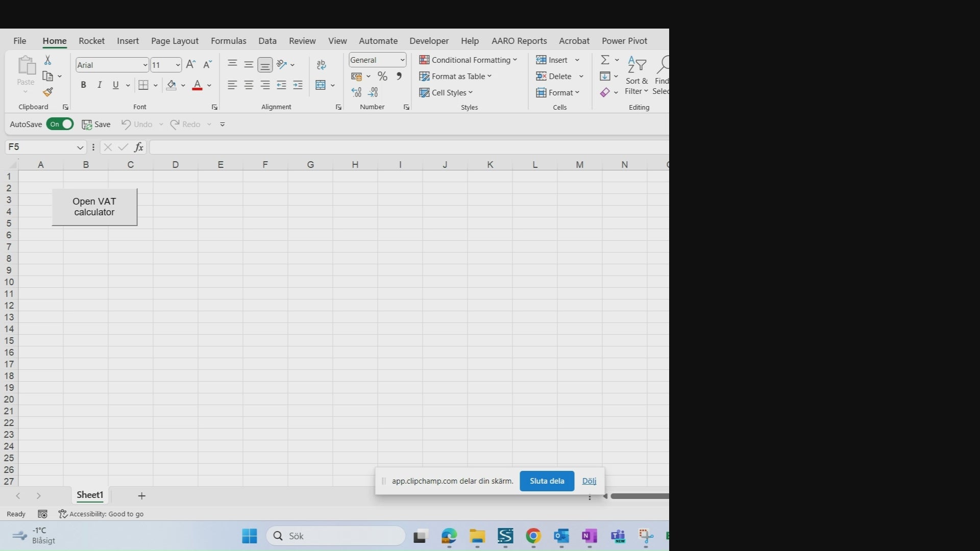Toggle Bold formatting
Screen dimensions: 980x551
pyautogui.click(x=83, y=85)
